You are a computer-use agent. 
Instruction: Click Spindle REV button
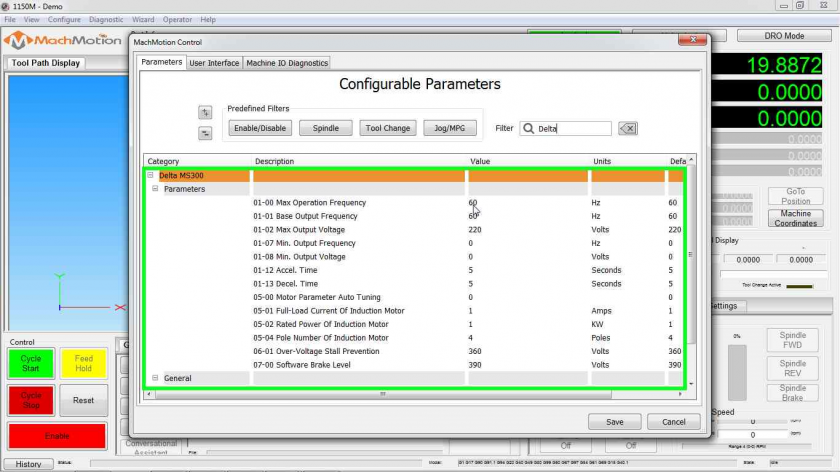pyautogui.click(x=792, y=368)
